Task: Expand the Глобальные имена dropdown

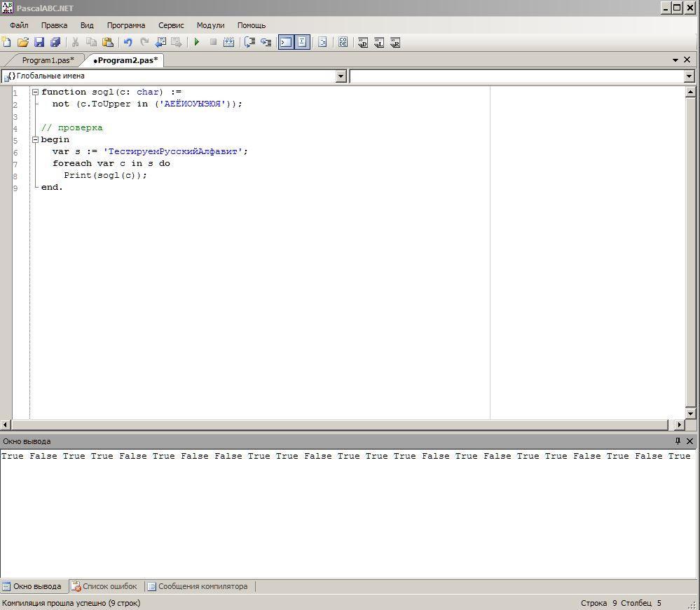Action: [341, 76]
